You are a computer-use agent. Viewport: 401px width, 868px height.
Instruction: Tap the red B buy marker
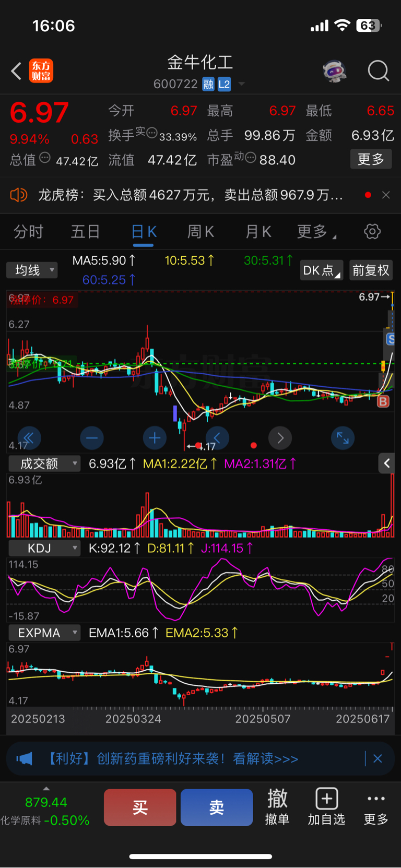(x=383, y=401)
